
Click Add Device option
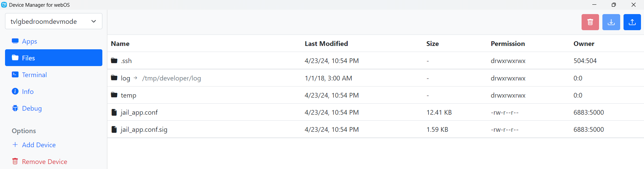pyautogui.click(x=39, y=145)
